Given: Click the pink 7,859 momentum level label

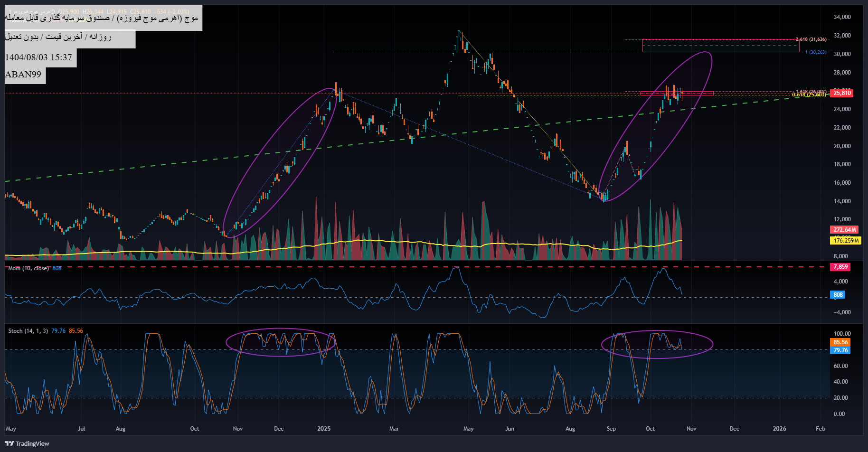Looking at the screenshot, I should tap(840, 267).
